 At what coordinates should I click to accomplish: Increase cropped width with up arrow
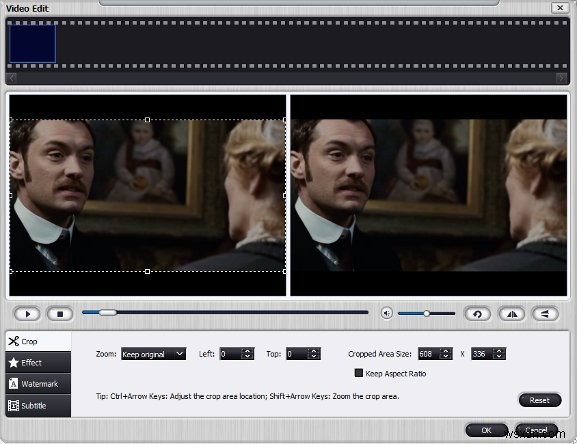coord(446,351)
